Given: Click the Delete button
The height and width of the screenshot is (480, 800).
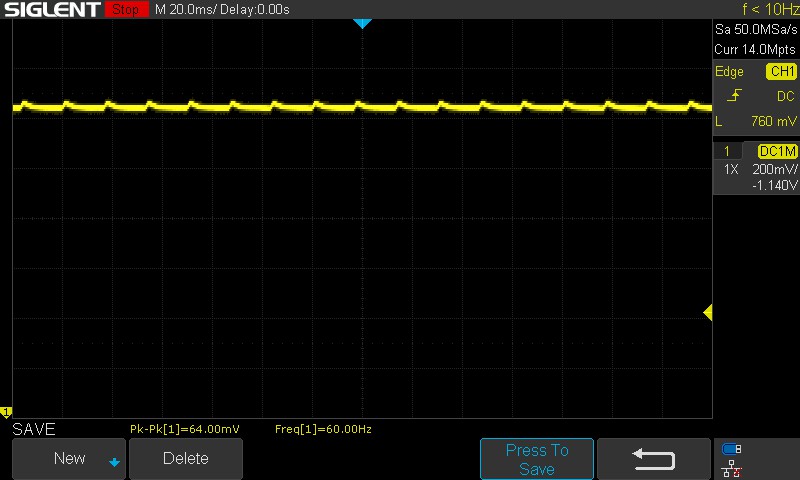Looking at the screenshot, I should click(185, 459).
